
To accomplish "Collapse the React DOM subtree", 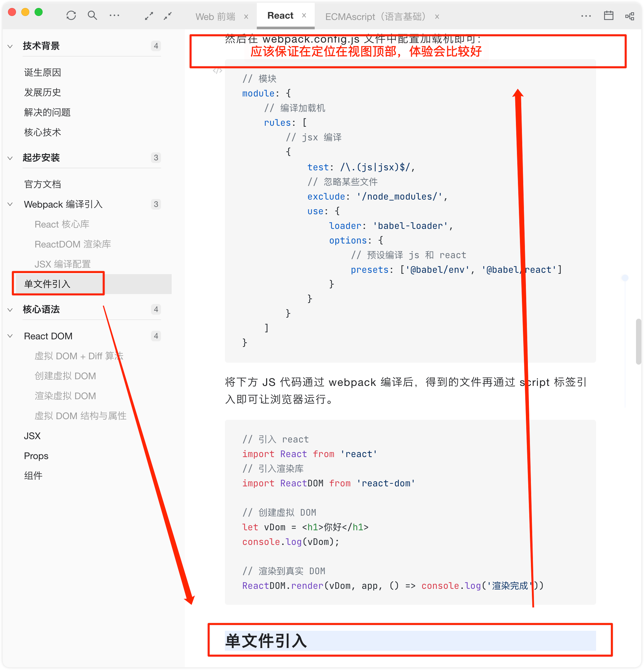I will click(10, 336).
